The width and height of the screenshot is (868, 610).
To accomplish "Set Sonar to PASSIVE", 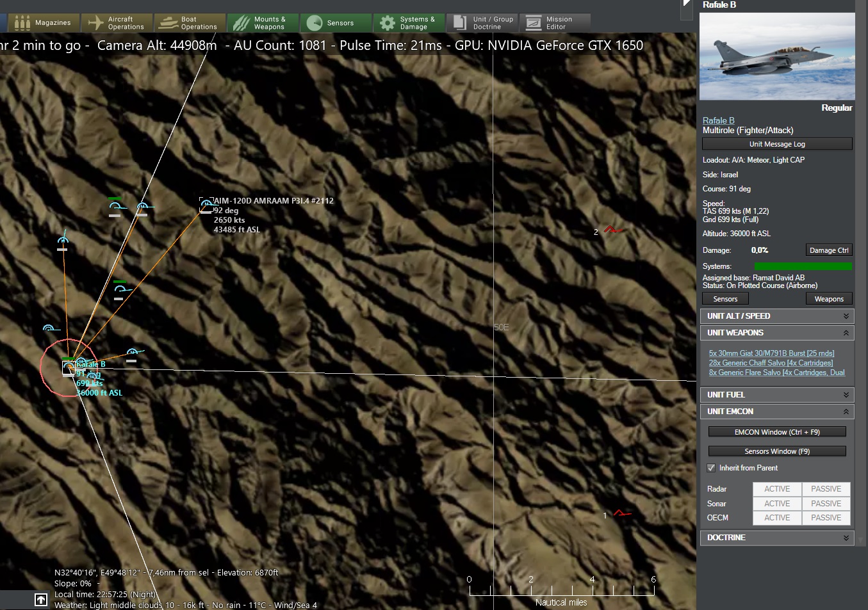I will point(826,504).
